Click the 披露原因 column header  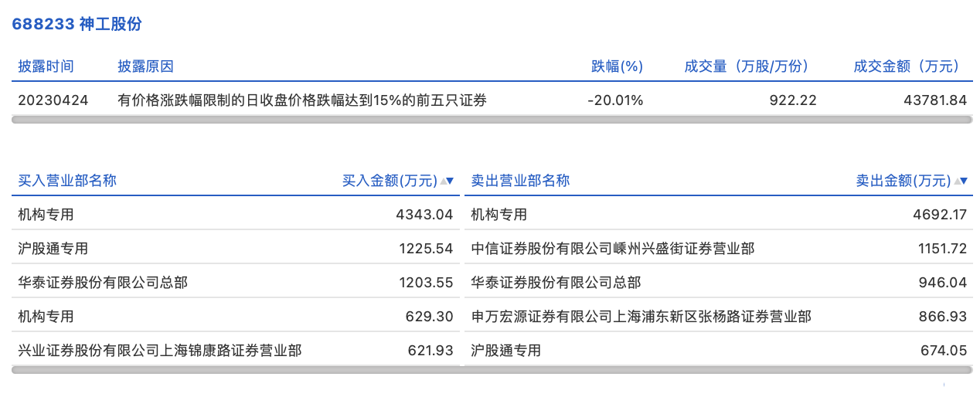click(x=145, y=66)
